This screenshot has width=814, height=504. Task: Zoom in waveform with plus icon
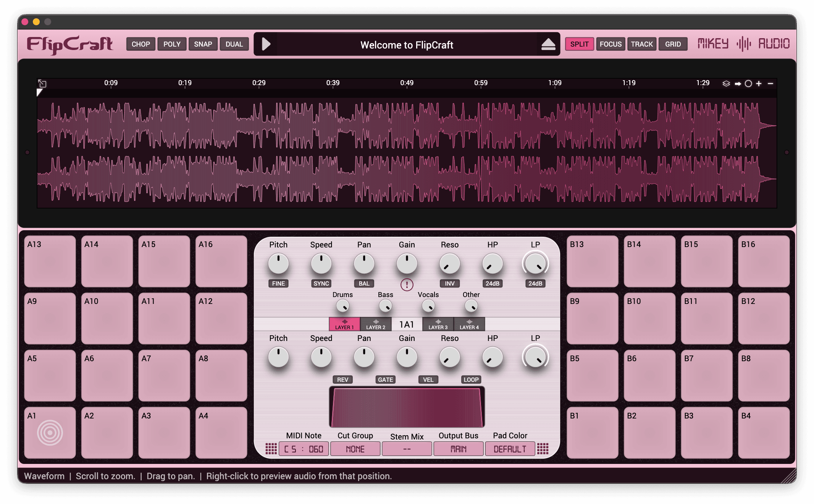759,84
